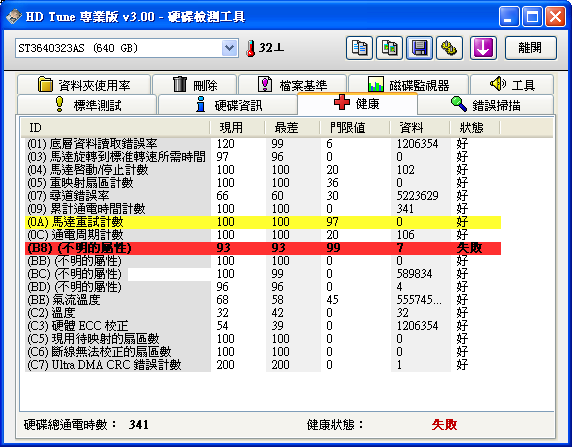Screen dimensions: 572x447
Task: Switch to the 工具 tab
Action: coord(512,85)
